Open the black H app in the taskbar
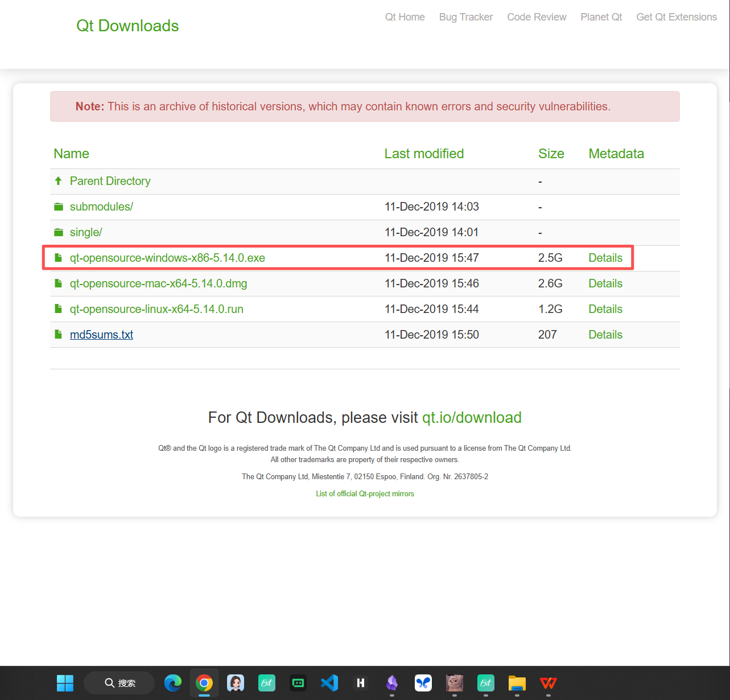730x700 pixels. 361,683
